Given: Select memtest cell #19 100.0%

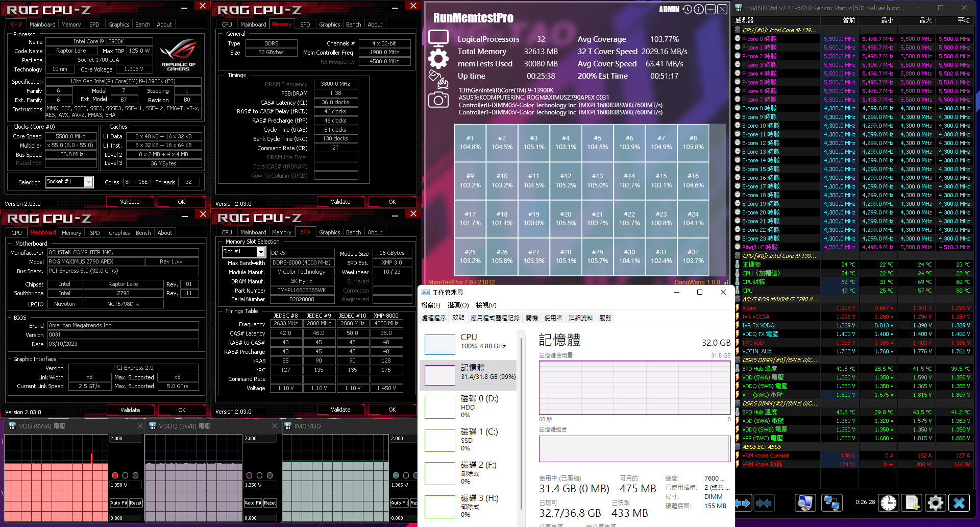Looking at the screenshot, I should [x=534, y=219].
